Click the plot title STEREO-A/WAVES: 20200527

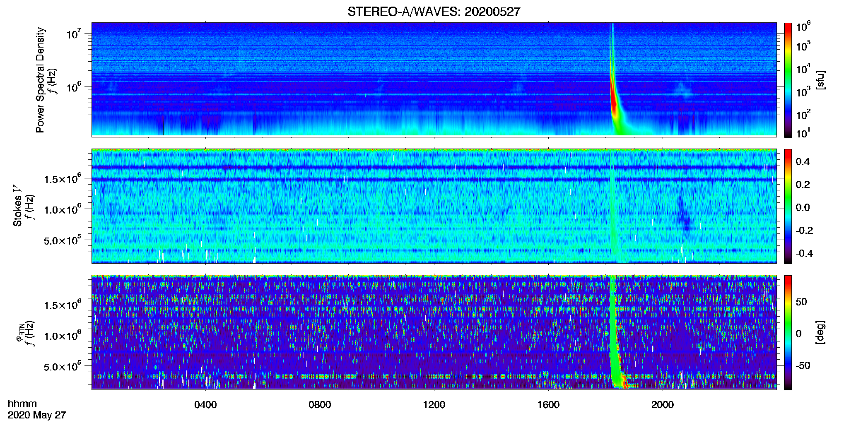tap(434, 12)
